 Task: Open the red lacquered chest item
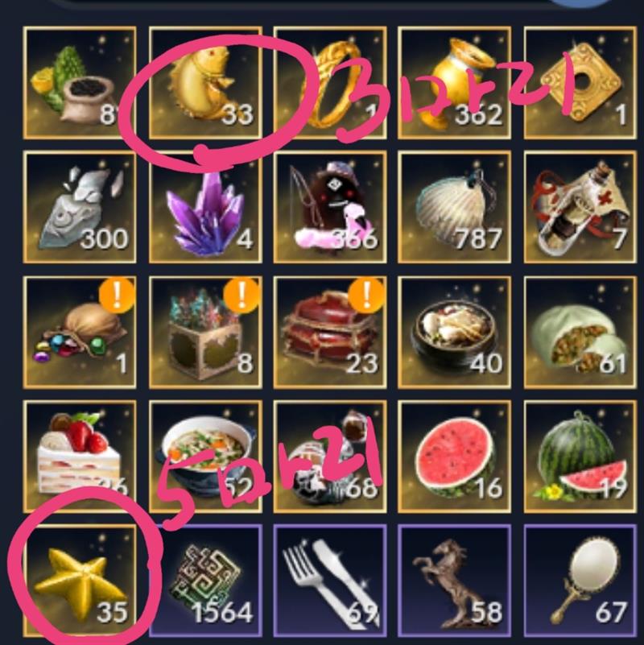(x=330, y=332)
